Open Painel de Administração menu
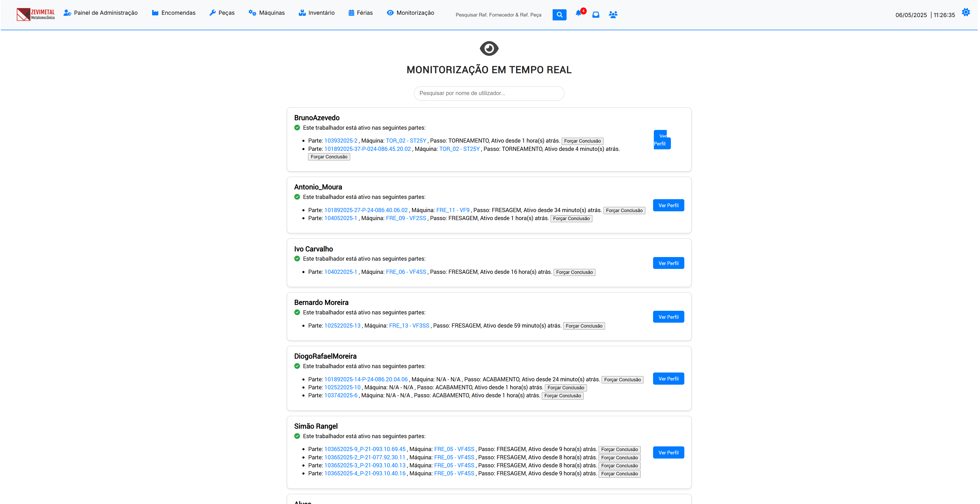 tap(100, 13)
